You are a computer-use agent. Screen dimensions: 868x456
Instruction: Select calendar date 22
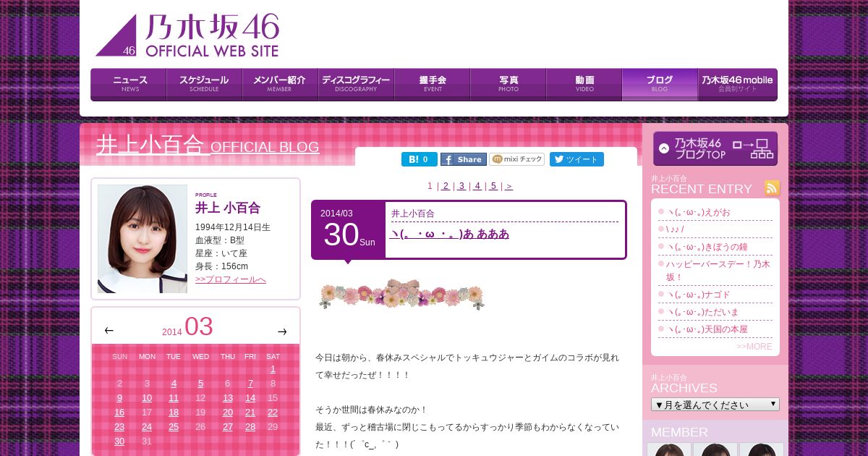coord(273,413)
